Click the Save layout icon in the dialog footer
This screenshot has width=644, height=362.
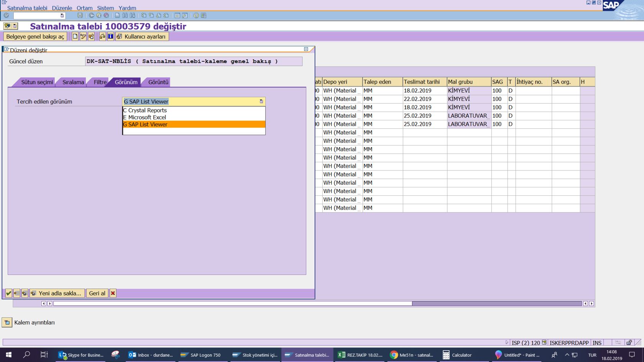[x=25, y=293]
